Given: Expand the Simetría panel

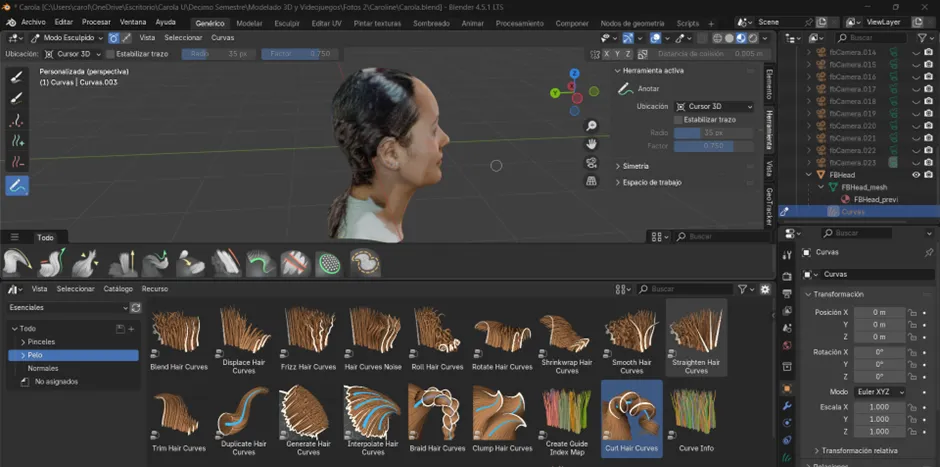Looking at the screenshot, I should 636,166.
